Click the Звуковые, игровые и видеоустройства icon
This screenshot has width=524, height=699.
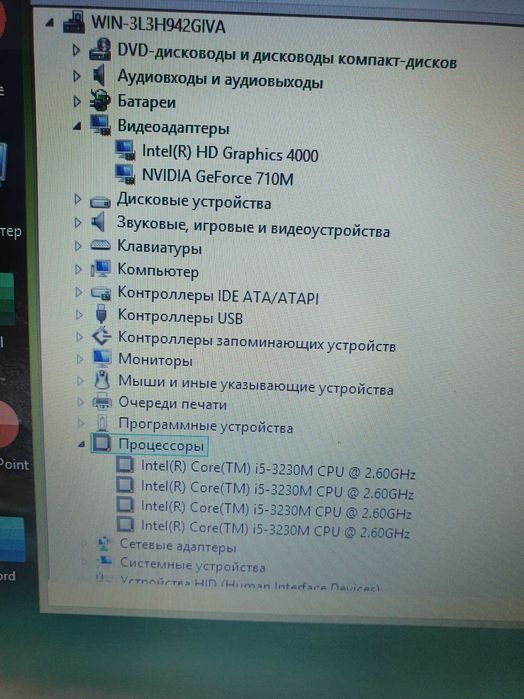[x=98, y=222]
